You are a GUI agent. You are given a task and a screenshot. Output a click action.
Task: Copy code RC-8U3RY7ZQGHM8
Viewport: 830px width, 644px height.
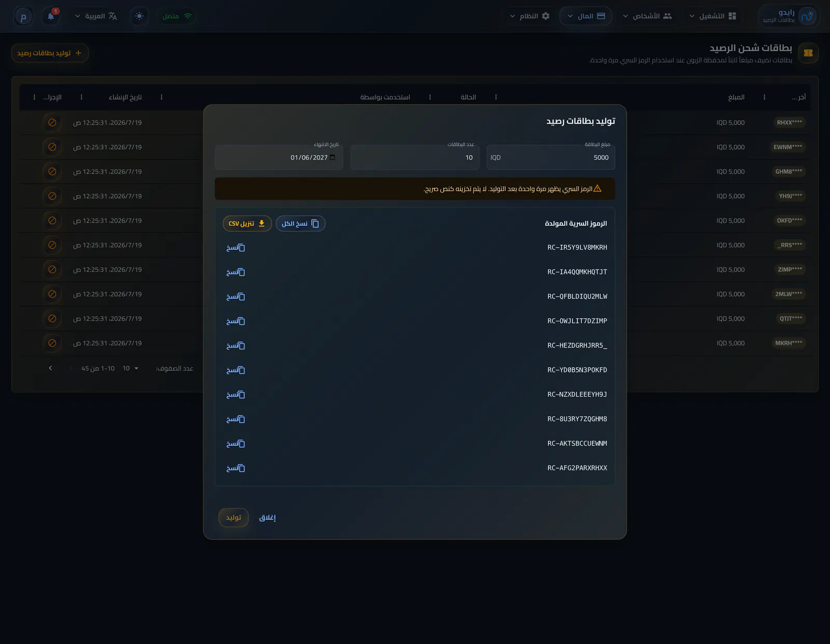[236, 419]
